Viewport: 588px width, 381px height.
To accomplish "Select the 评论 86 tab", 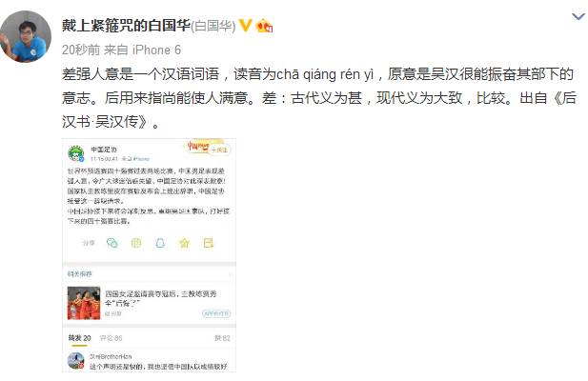I will tap(111, 338).
